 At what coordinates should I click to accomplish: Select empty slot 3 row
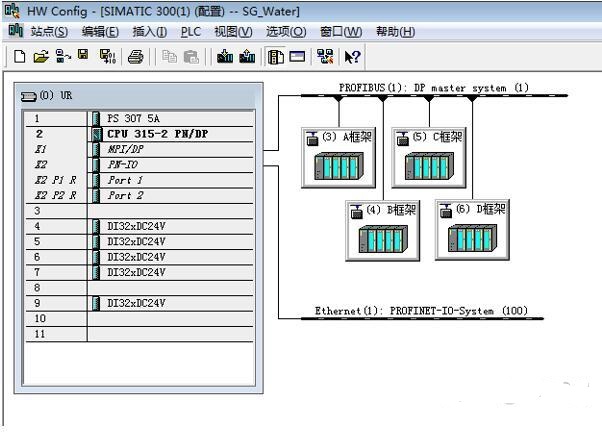(139, 211)
